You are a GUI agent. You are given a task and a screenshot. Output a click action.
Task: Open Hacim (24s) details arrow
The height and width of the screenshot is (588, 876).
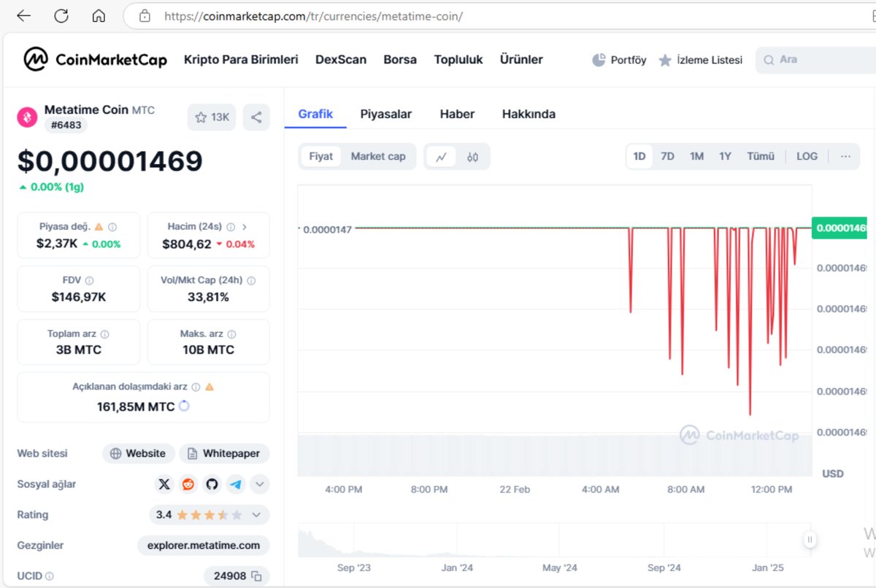pyautogui.click(x=245, y=227)
